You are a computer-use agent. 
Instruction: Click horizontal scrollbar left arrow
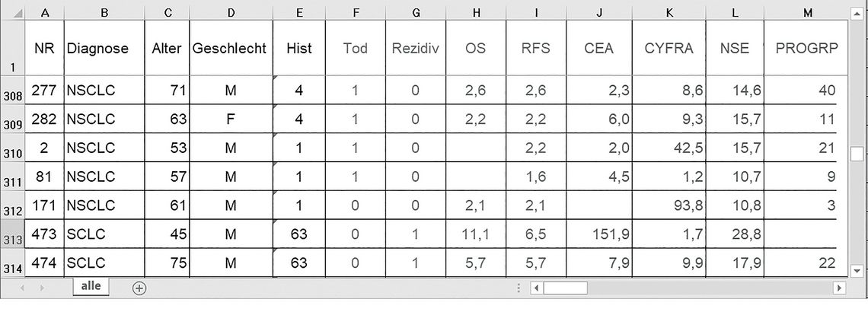coord(536,288)
